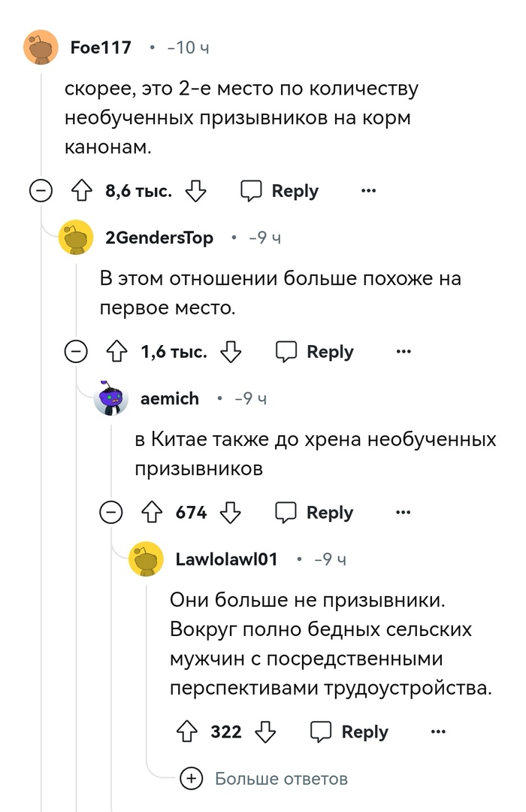Image resolution: width=526 pixels, height=812 pixels.
Task: Upvote the Foe117 comment
Action: point(80,192)
